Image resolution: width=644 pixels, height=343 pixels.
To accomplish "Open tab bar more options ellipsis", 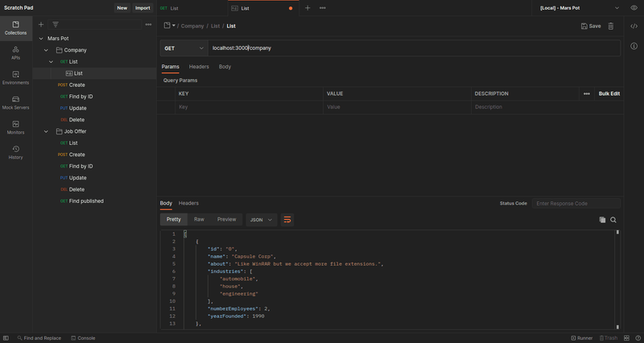I will [323, 8].
